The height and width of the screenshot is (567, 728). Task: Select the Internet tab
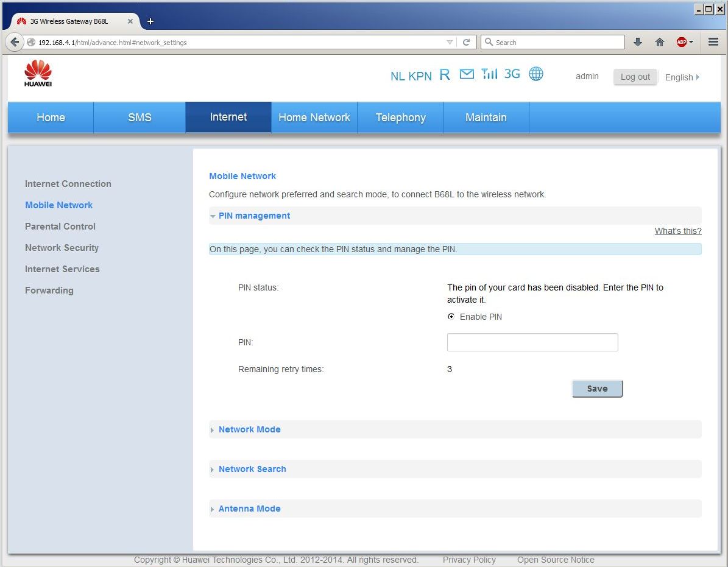228,117
